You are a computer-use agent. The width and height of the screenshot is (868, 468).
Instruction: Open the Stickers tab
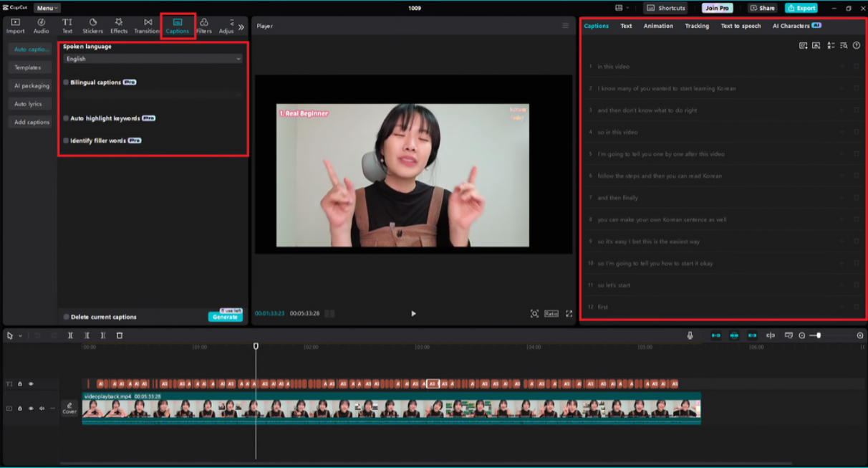pyautogui.click(x=92, y=27)
